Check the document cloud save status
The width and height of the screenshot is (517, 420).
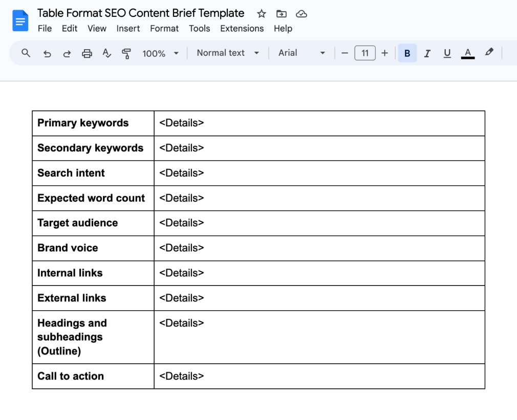tap(301, 14)
